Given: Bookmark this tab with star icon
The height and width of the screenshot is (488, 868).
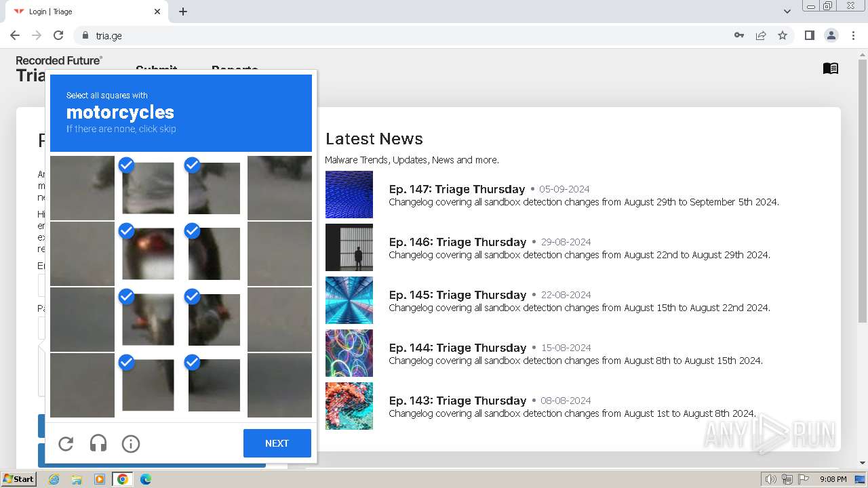Looking at the screenshot, I should [783, 35].
